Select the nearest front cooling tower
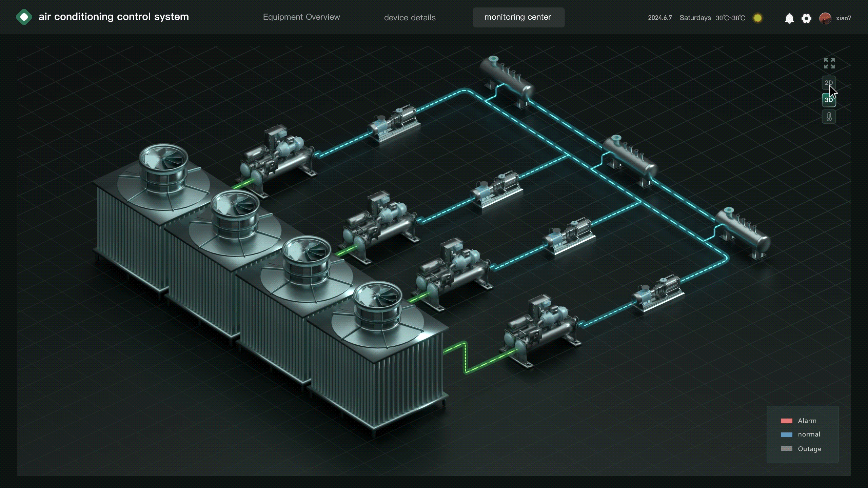This screenshot has width=868, height=488. tap(378, 359)
